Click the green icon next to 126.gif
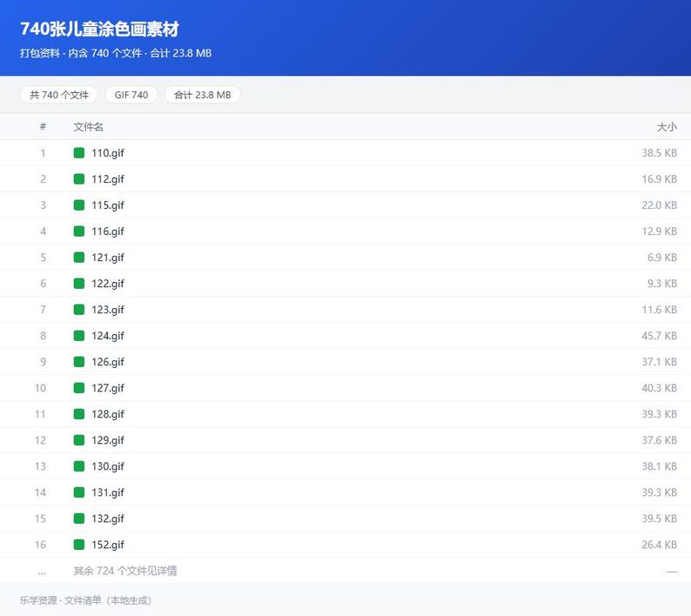Image resolution: width=691 pixels, height=616 pixels. click(x=79, y=362)
